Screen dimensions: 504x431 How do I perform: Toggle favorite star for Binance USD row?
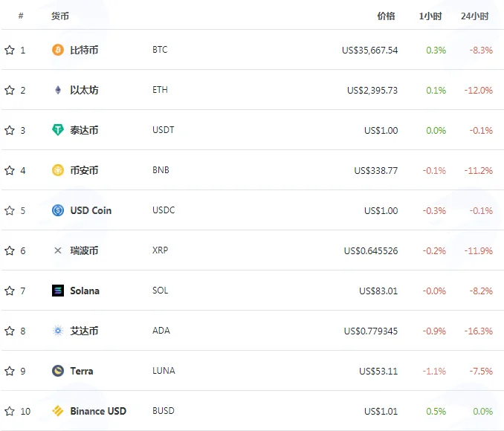(10, 411)
